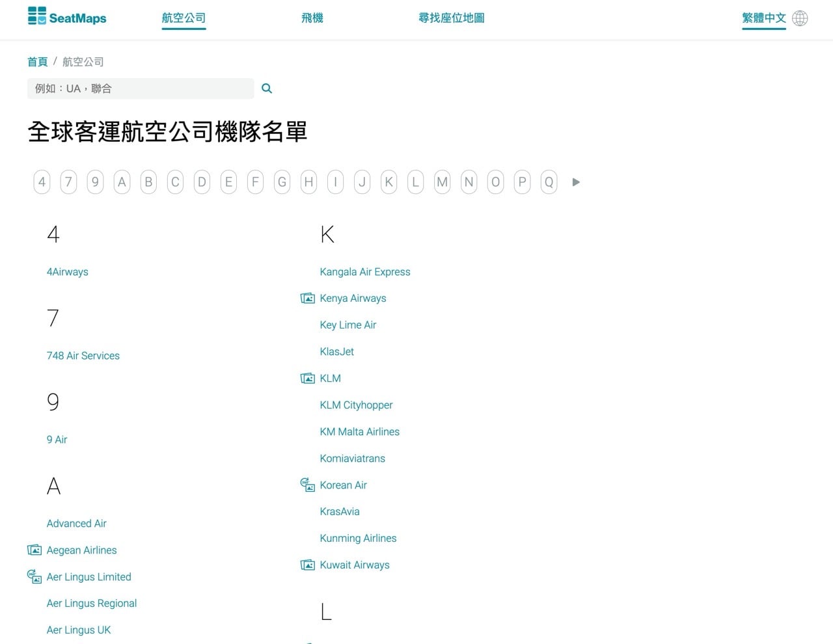Open the 飛機 navigation menu item
Image resolution: width=833 pixels, height=644 pixels.
pos(312,18)
